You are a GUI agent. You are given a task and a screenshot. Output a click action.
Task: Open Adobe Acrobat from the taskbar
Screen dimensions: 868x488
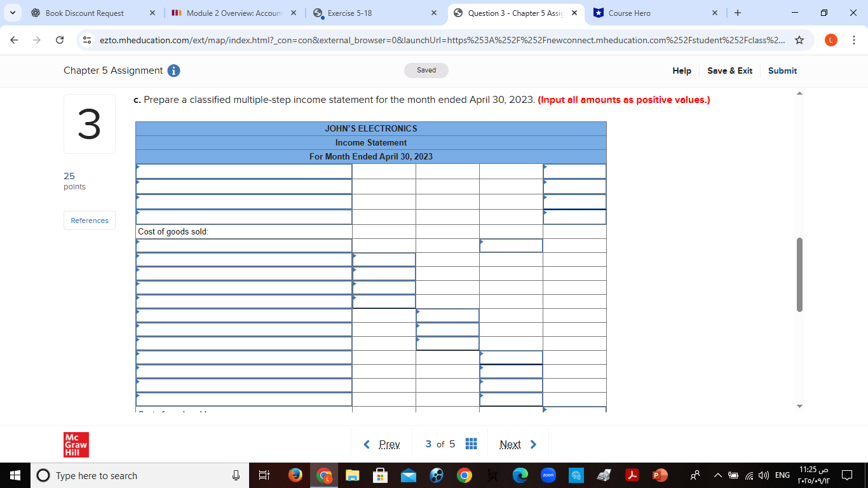click(x=632, y=475)
